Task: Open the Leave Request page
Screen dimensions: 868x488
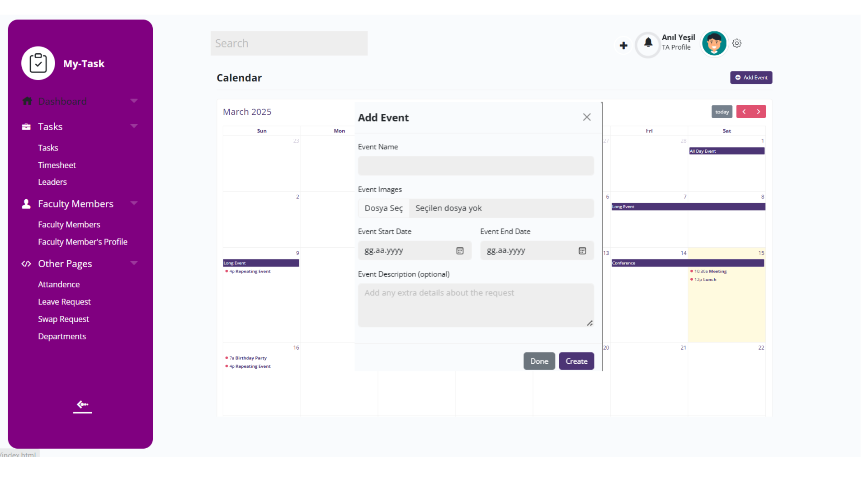Action: [64, 302]
